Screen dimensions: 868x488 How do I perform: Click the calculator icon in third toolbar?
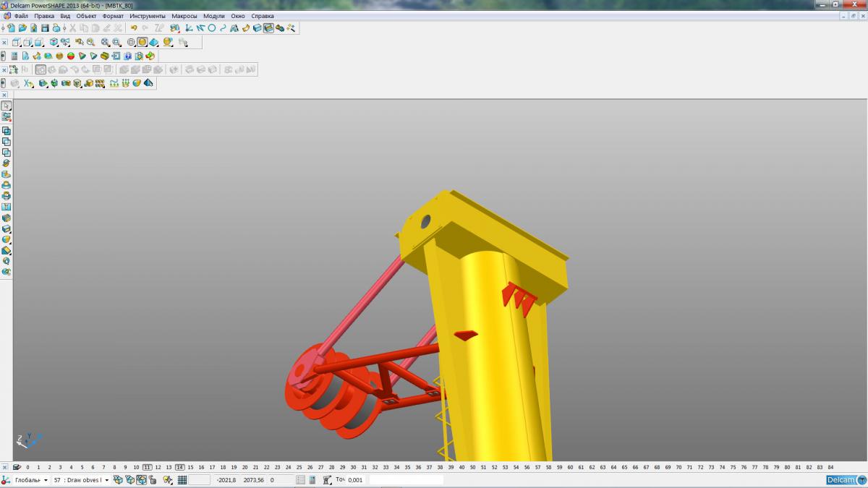[14, 56]
